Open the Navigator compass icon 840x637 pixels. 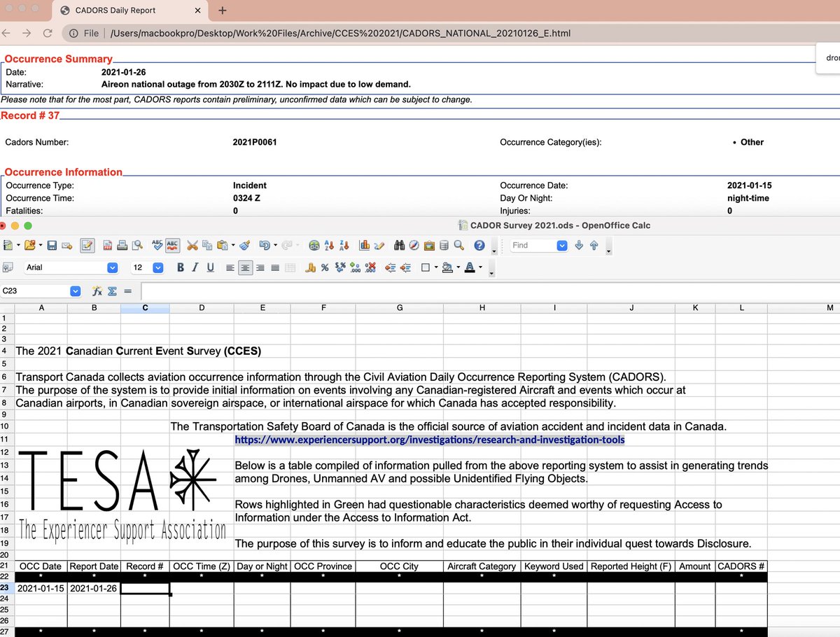click(x=414, y=246)
